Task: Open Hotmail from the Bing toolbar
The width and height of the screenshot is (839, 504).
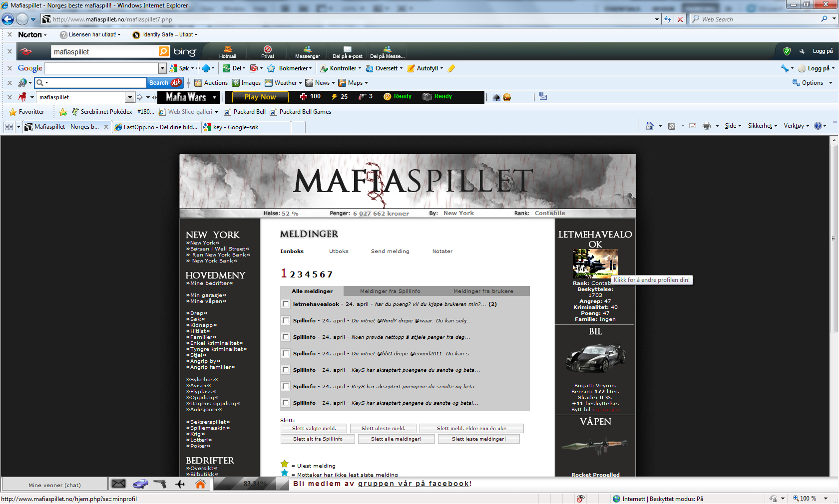Action: click(228, 52)
